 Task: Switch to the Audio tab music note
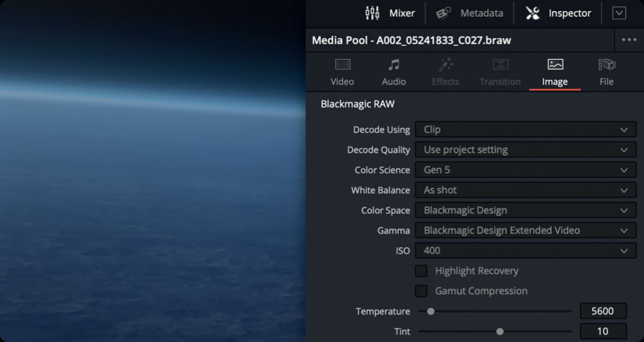point(394,65)
